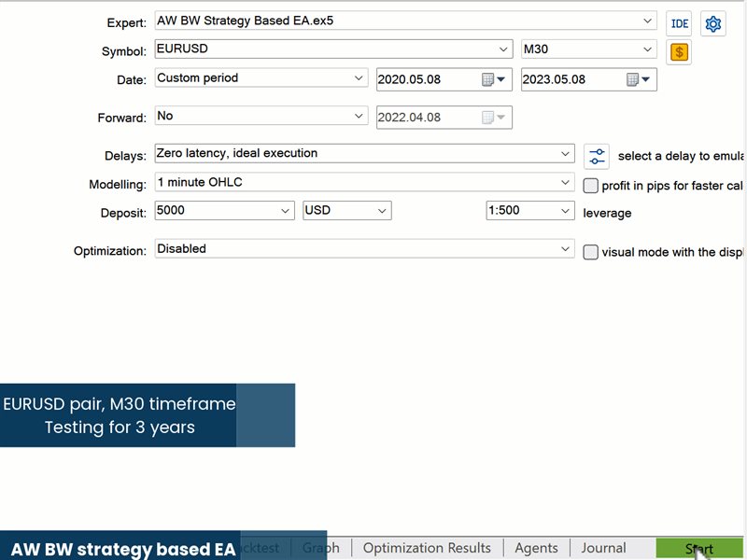The image size is (747, 560).
Task: Enable profit in pips for faster calculation
Action: click(x=591, y=186)
